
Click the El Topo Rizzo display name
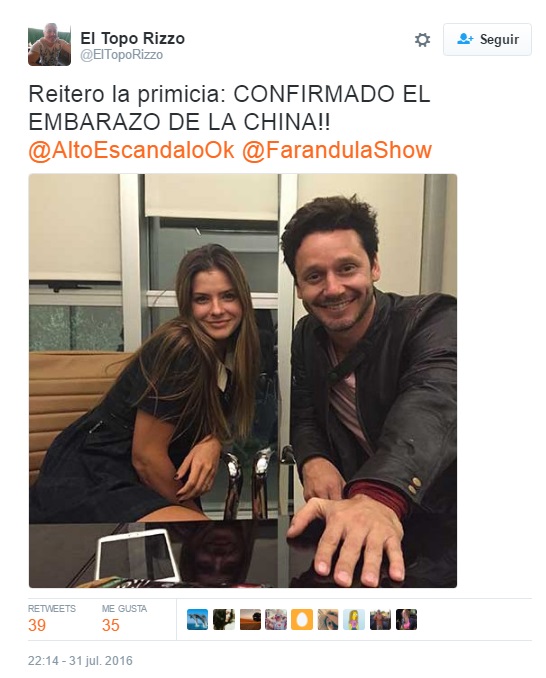[x=132, y=38]
